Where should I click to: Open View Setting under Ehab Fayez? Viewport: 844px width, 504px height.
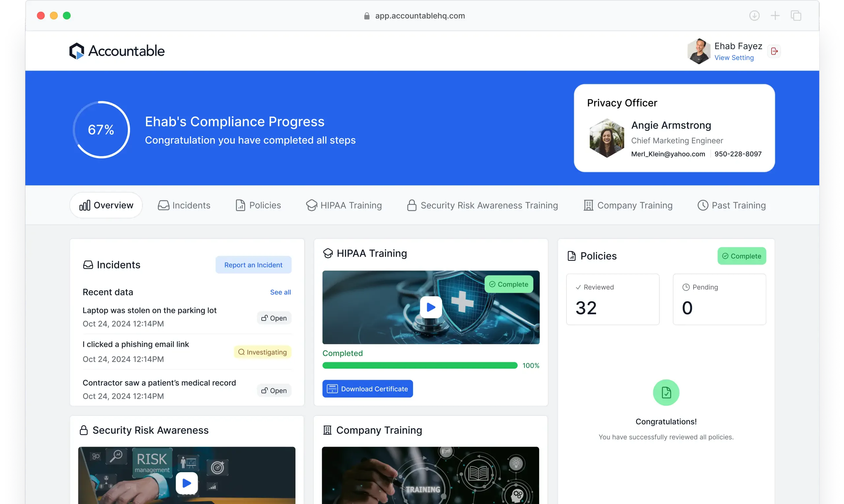(x=734, y=58)
